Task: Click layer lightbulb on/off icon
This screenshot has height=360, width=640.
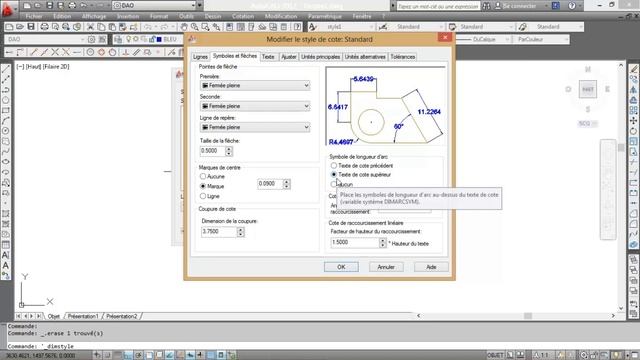Action: click(x=129, y=39)
